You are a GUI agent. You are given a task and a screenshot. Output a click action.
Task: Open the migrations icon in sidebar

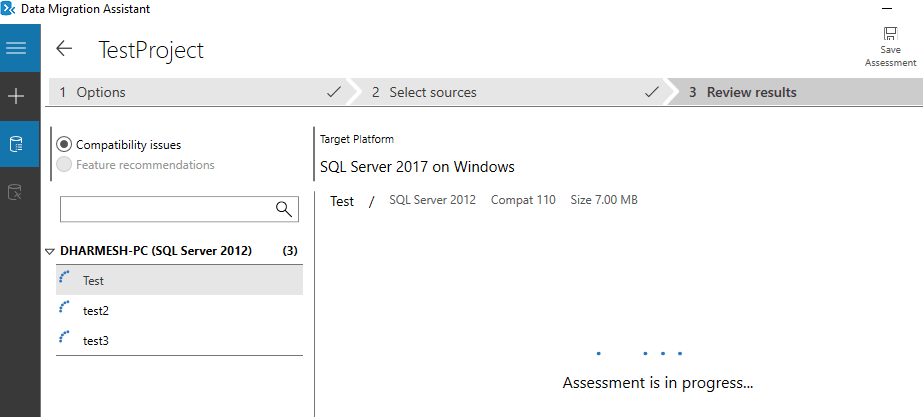[16, 192]
